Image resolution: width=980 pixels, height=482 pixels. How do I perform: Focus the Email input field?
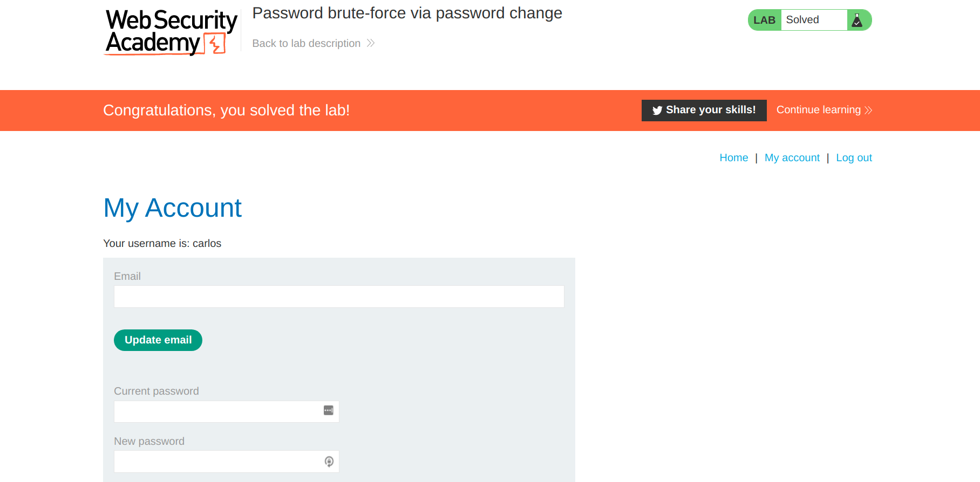coord(339,297)
